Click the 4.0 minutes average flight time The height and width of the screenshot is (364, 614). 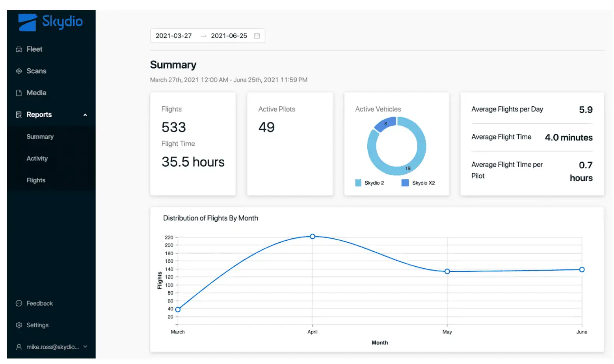coord(569,137)
